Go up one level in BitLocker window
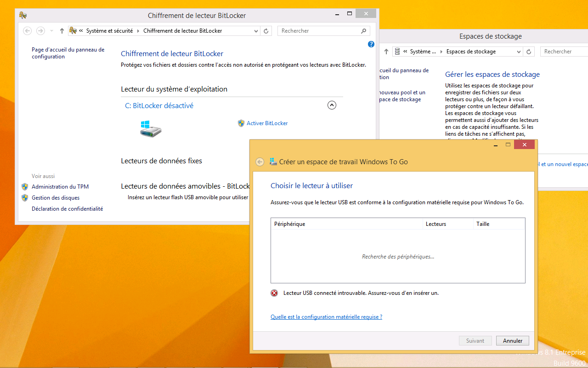 (x=62, y=31)
